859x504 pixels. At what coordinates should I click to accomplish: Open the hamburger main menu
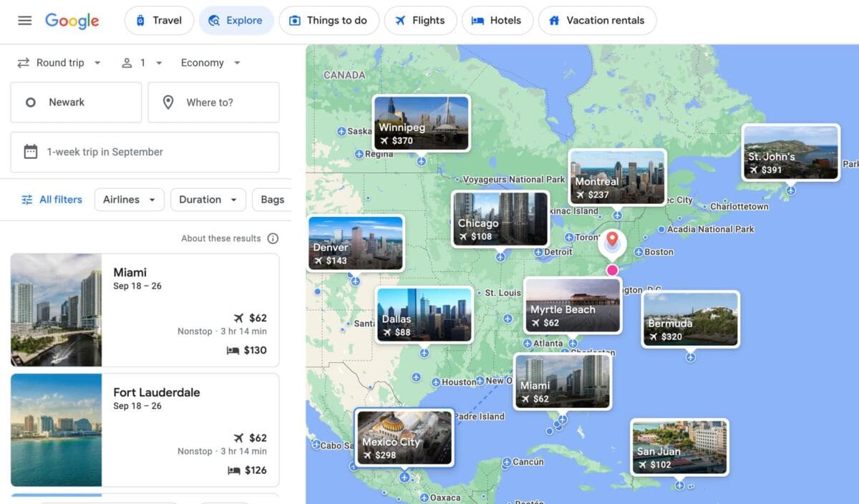(25, 21)
